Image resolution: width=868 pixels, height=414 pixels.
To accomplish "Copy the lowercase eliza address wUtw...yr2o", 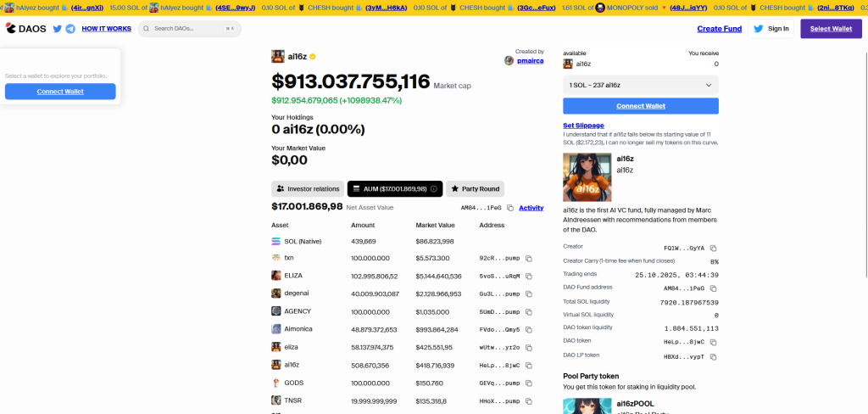I will coord(529,348).
